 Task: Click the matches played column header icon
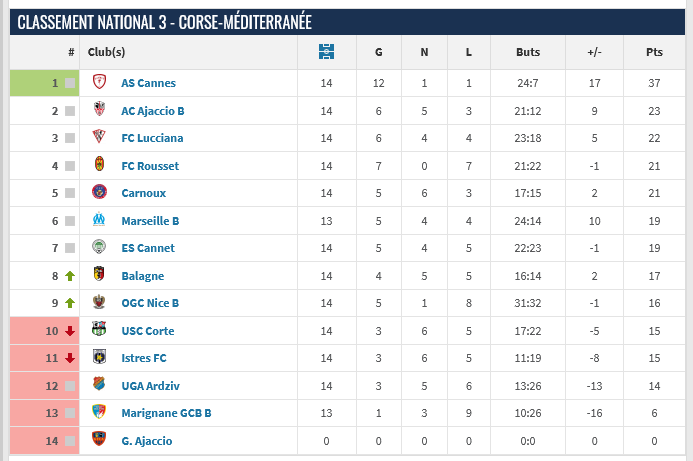pyautogui.click(x=326, y=52)
